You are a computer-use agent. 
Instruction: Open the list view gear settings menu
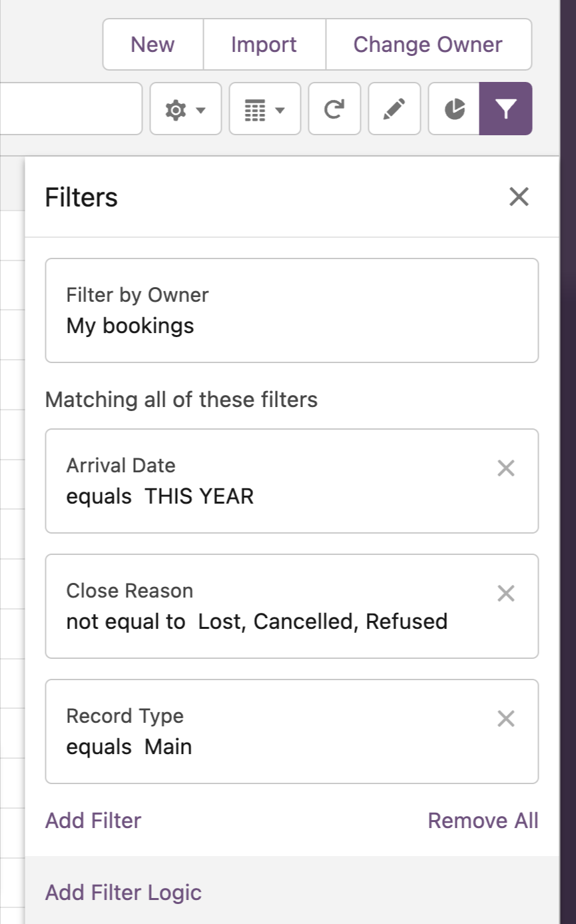click(x=186, y=109)
